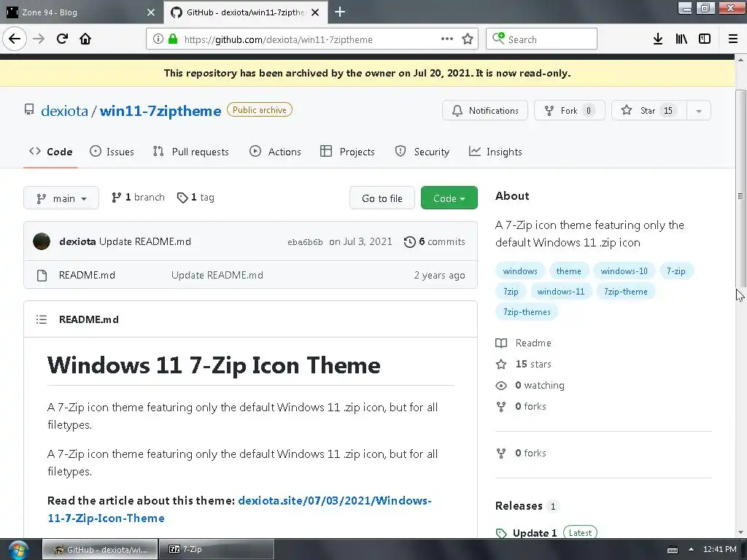This screenshot has width=747, height=560.
Task: Click the Fork button
Action: point(569,111)
